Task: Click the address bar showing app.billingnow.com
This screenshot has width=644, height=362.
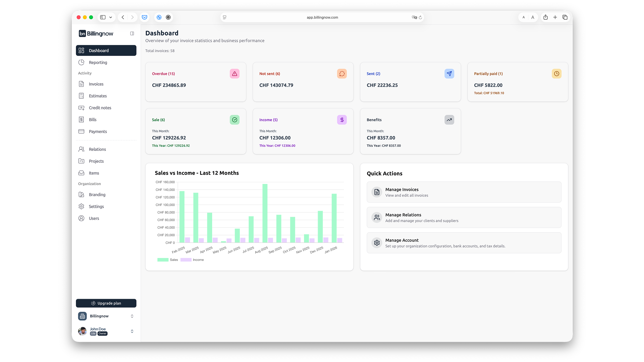Action: (x=322, y=17)
